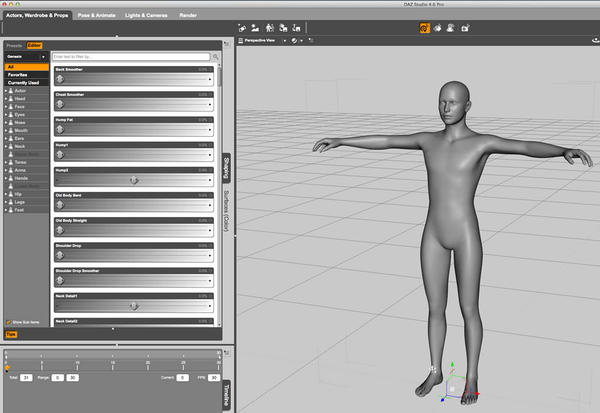
Task: Switch to the Editor view toggle
Action: pyautogui.click(x=34, y=45)
